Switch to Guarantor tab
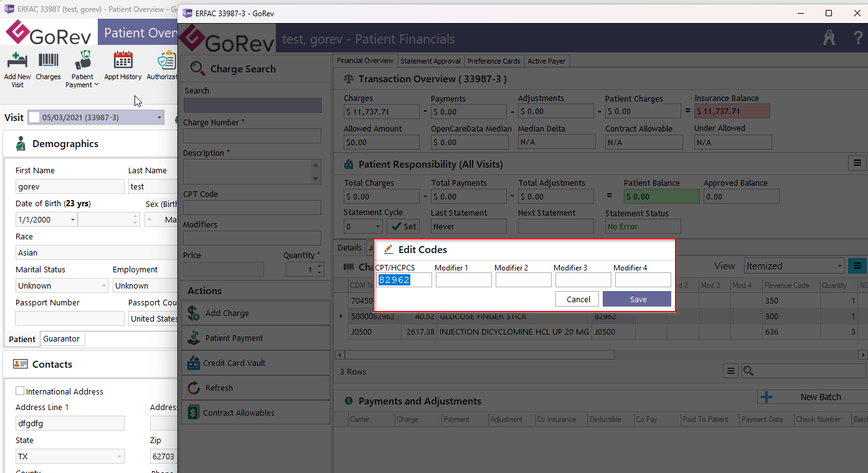This screenshot has width=868, height=473. click(x=62, y=339)
